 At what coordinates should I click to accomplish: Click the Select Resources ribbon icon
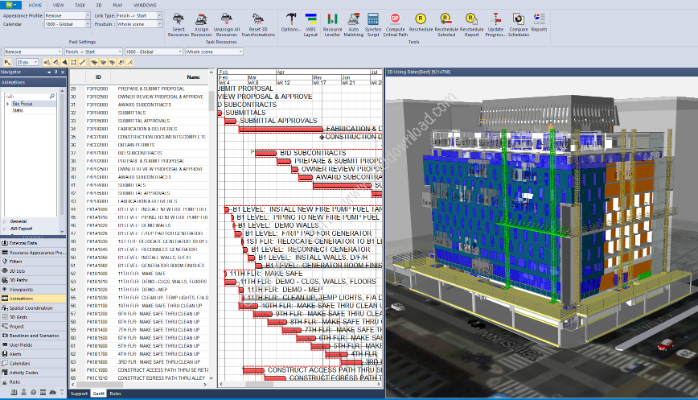point(178,24)
